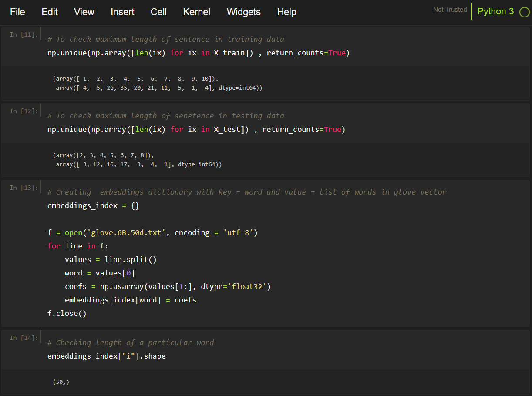Viewport: 532px width, 396px height.
Task: Click the In [14] cell prompt
Action: 24,337
